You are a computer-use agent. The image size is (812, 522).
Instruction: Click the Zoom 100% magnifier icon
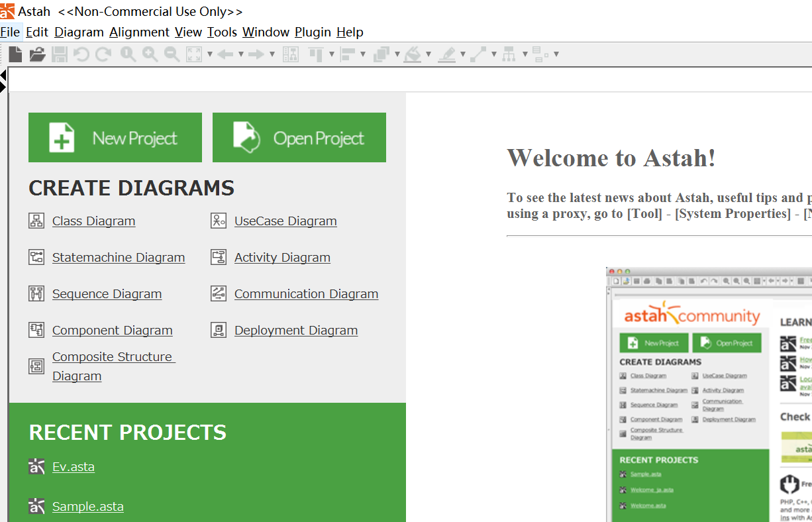128,54
